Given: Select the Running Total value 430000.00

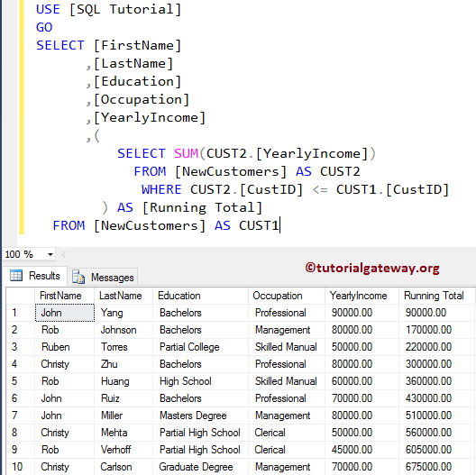Looking at the screenshot, I should coord(436,398).
